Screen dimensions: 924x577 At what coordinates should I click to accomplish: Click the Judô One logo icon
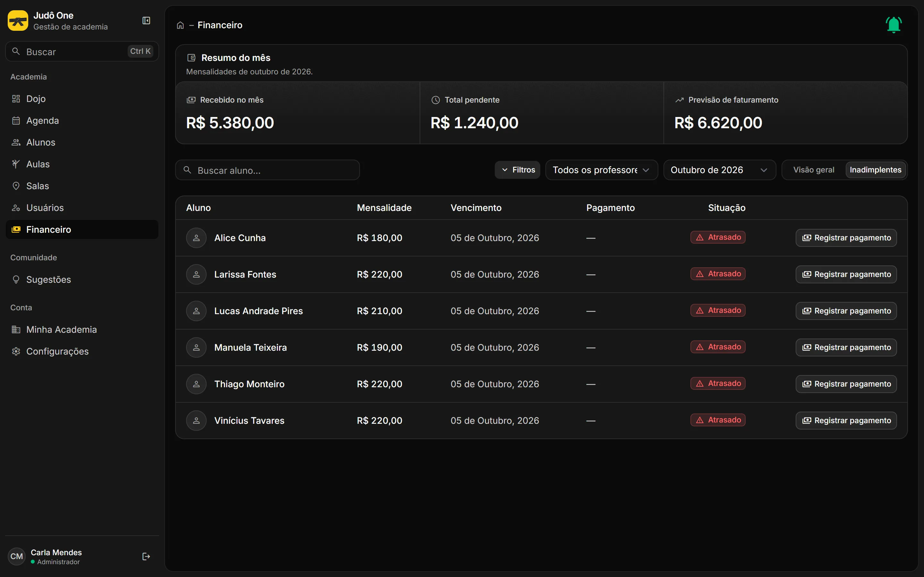18,21
